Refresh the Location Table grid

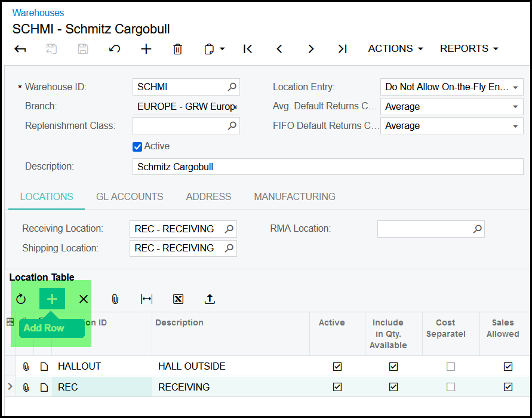[21, 299]
